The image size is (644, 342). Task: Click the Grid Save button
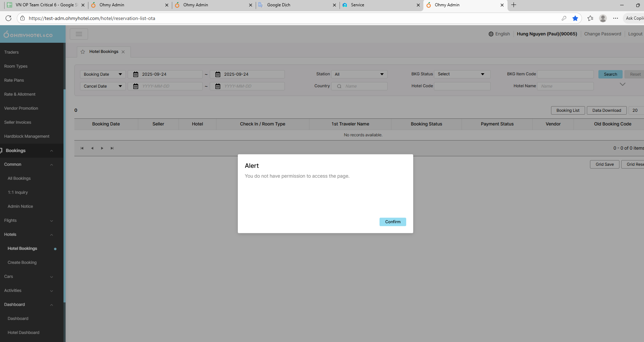pyautogui.click(x=605, y=164)
